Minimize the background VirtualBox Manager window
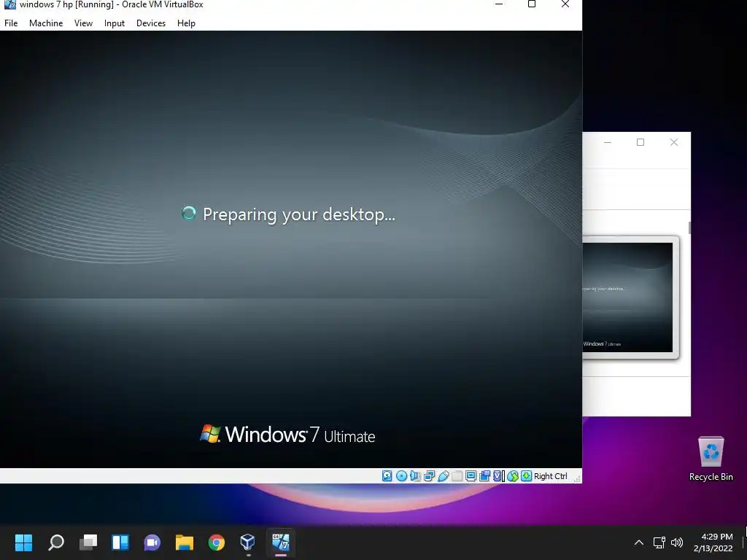Screen dimensions: 747x560 (608, 142)
